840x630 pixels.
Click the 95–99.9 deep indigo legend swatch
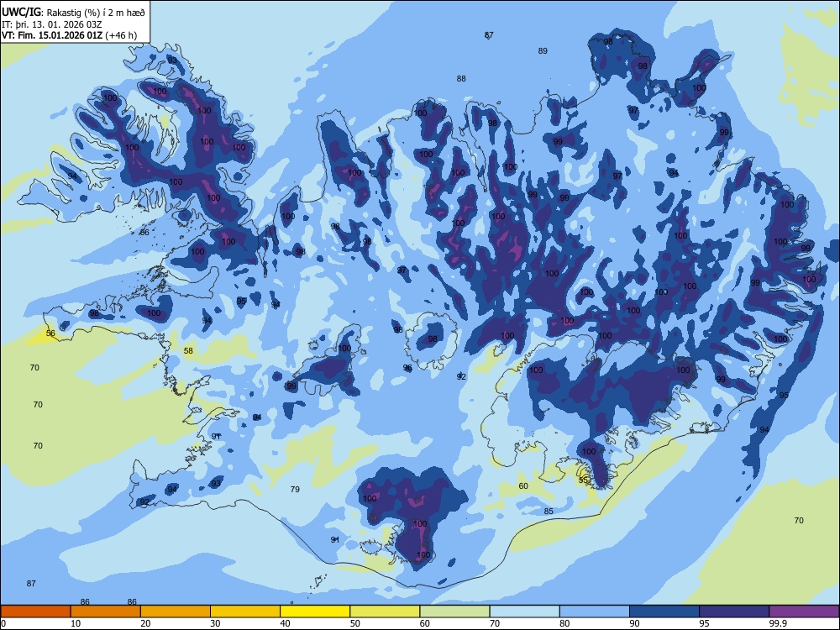point(734,612)
